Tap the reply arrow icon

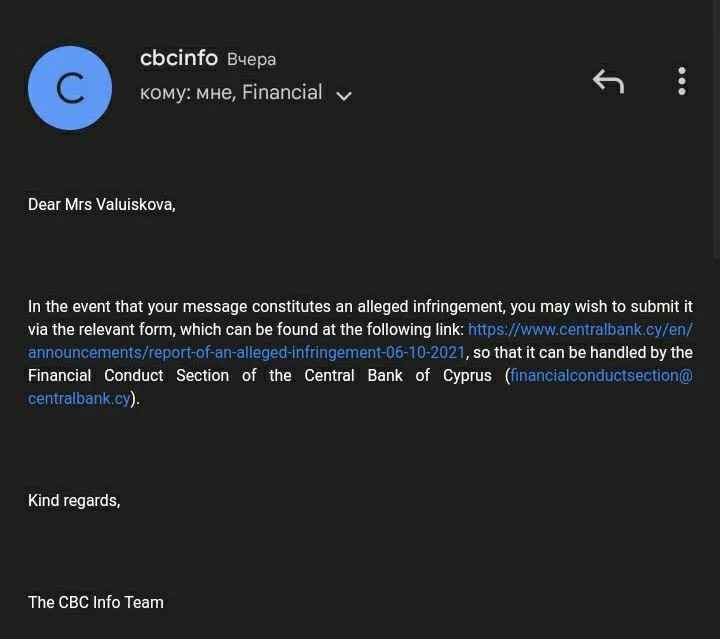608,81
